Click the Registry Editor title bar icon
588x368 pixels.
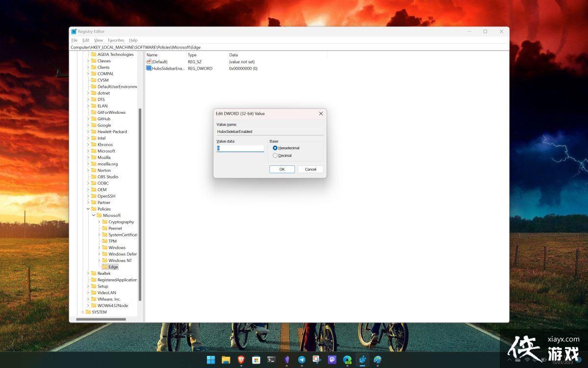(73, 31)
